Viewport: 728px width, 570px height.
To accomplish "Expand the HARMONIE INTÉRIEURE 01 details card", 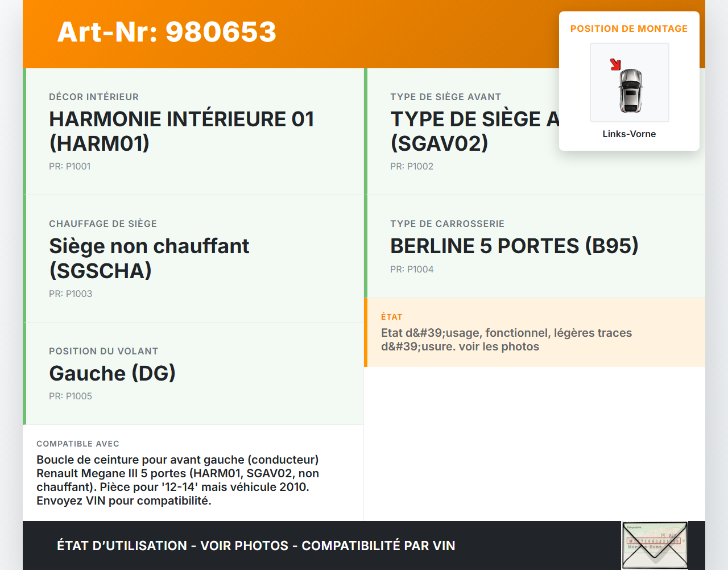I will [x=182, y=131].
